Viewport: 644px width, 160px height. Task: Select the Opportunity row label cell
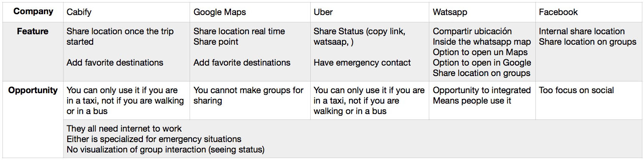pos(33,119)
